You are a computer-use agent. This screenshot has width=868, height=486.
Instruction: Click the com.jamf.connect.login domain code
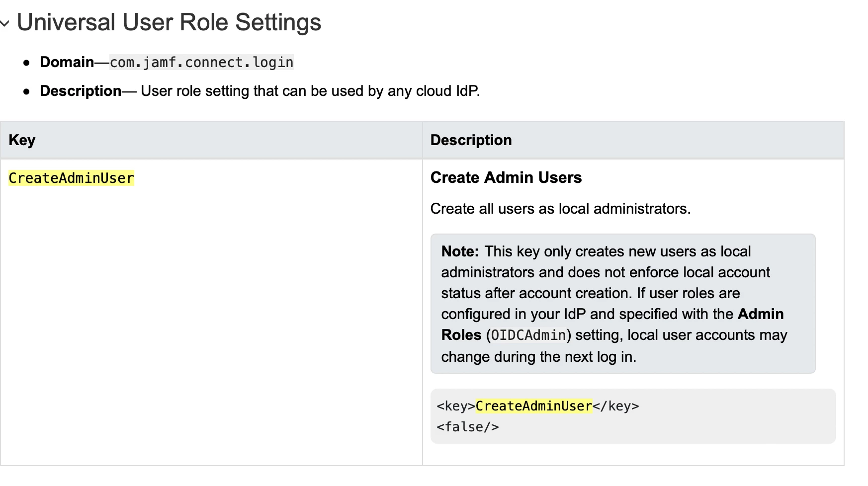(201, 63)
